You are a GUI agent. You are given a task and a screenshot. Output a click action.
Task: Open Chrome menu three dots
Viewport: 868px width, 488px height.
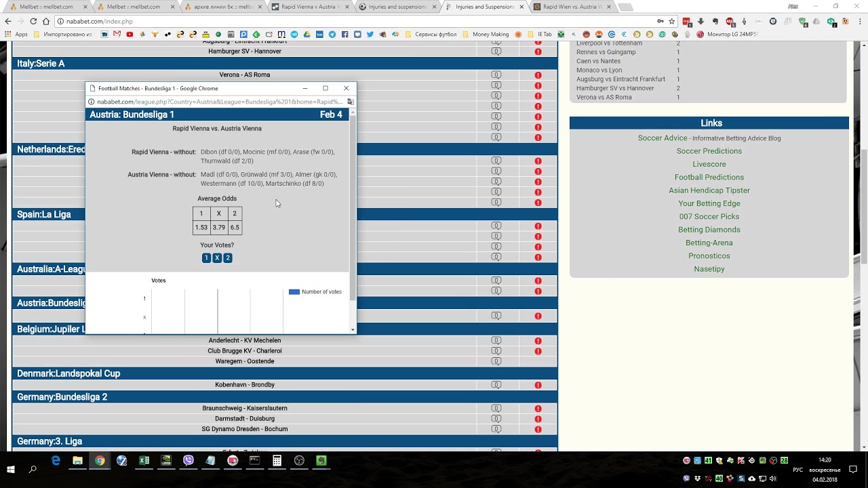859,21
